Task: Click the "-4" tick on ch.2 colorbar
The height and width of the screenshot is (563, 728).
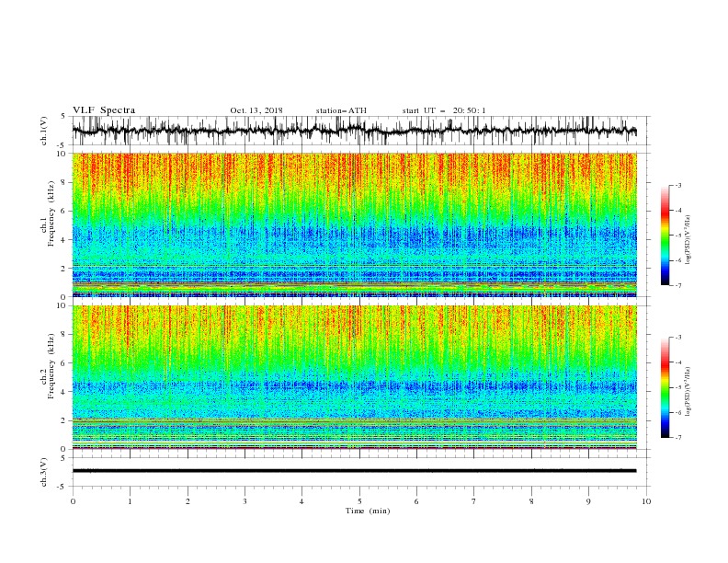Action: point(678,362)
